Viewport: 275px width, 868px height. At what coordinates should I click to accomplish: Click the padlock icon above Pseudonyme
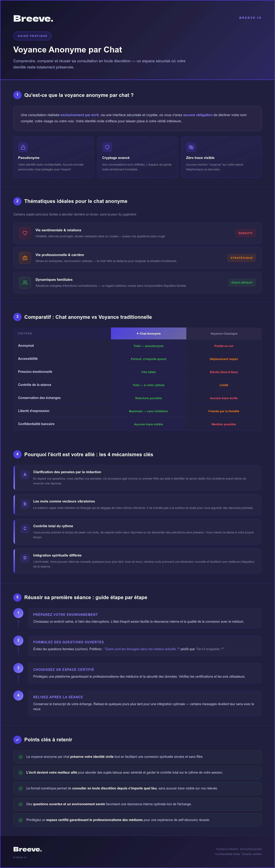[x=23, y=147]
